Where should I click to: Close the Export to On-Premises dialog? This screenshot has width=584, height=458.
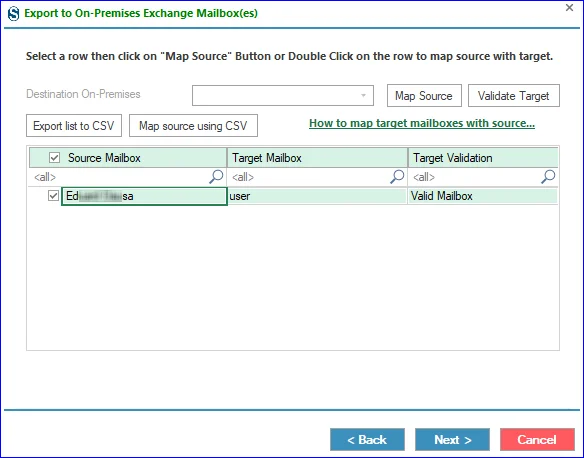569,7
